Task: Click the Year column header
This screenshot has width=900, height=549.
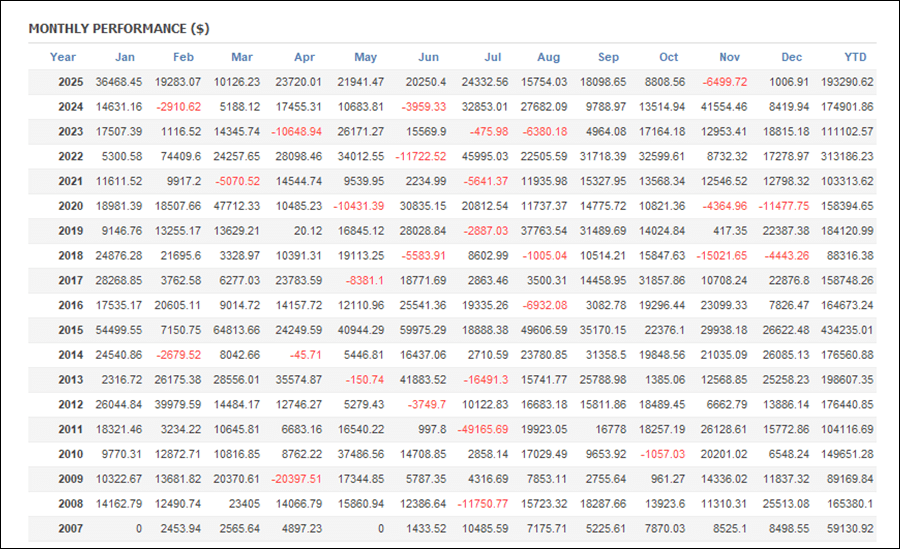Action: (63, 57)
